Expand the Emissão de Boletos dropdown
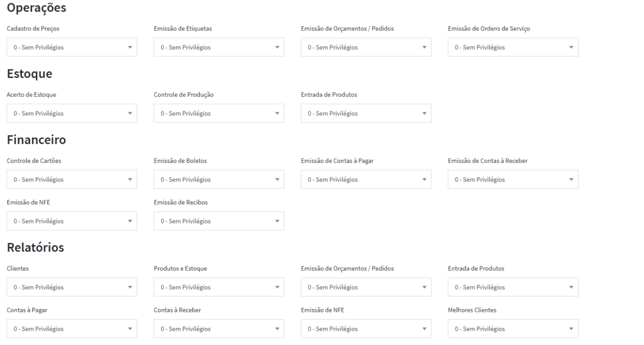This screenshot has width=644, height=345. point(219,180)
